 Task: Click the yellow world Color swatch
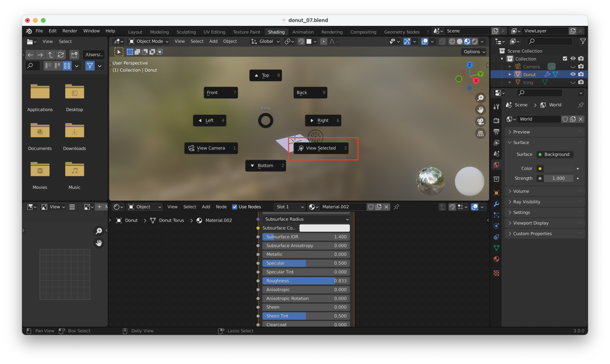pos(540,168)
